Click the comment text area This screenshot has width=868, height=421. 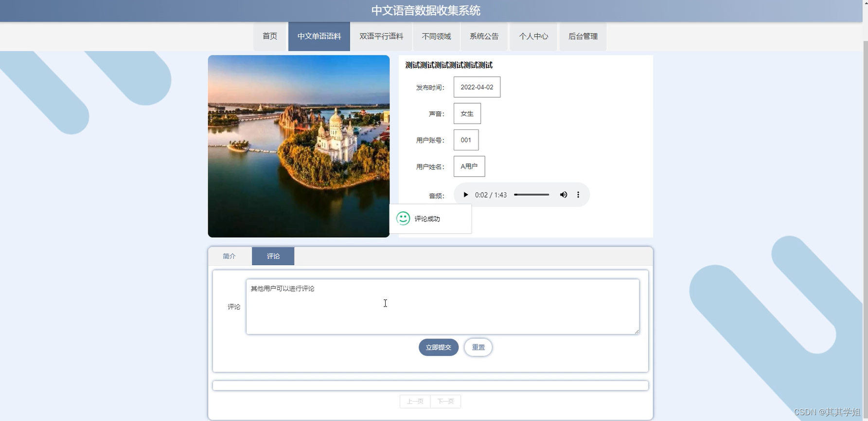coord(443,307)
